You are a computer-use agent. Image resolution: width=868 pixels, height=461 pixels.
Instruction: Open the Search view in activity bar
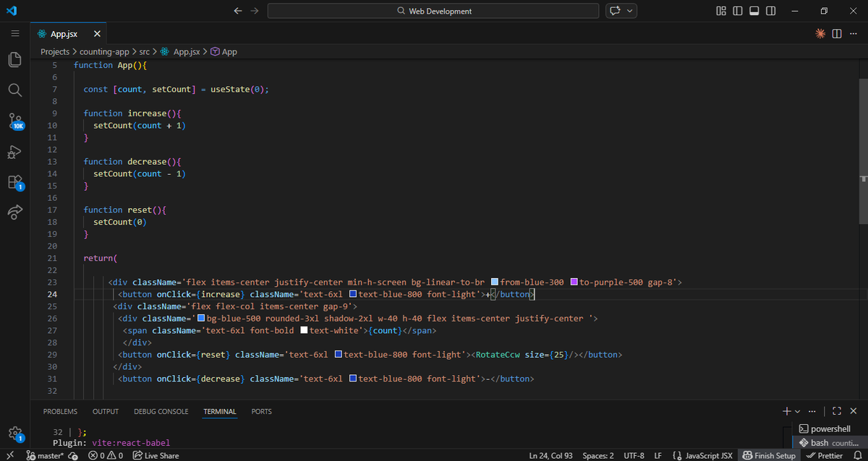click(x=14, y=90)
